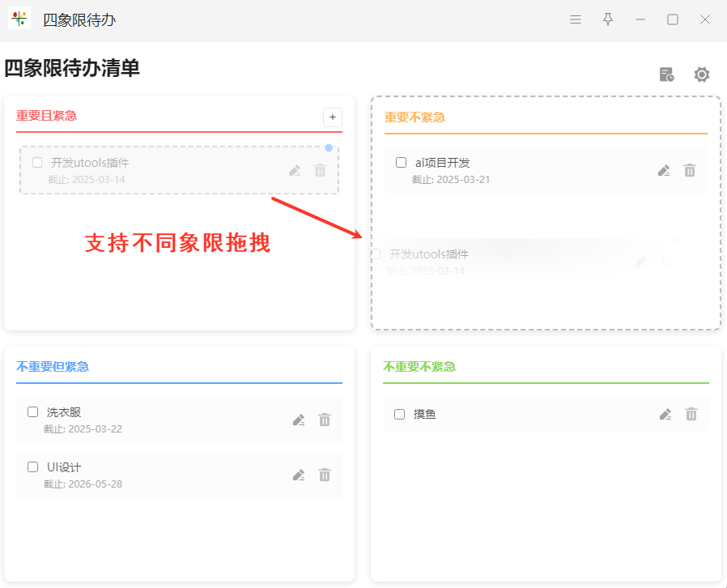Edit the ai项目开发 task
This screenshot has height=588, width=727.
click(x=664, y=171)
